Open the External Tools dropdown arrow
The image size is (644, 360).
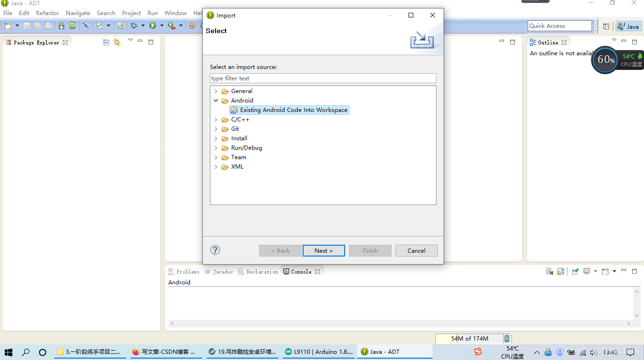(x=181, y=26)
